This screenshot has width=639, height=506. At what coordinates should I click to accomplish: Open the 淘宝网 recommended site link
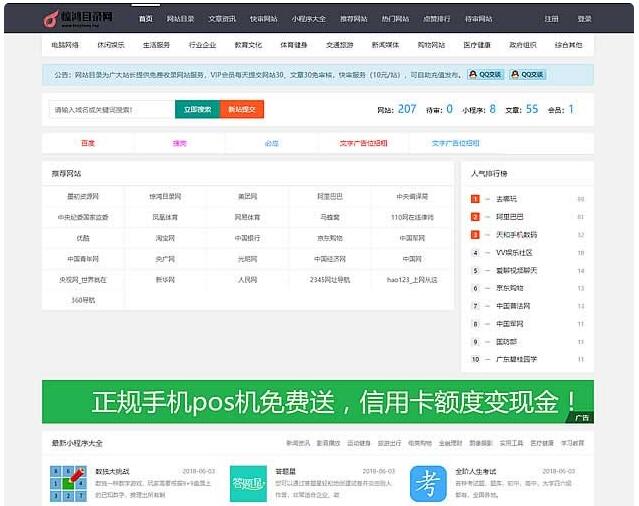coord(166,238)
